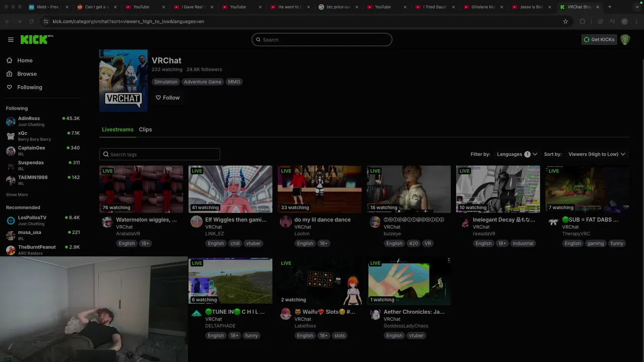Switch to the Ghislane browser tab
The width and height of the screenshot is (644, 362).
pos(483,7)
